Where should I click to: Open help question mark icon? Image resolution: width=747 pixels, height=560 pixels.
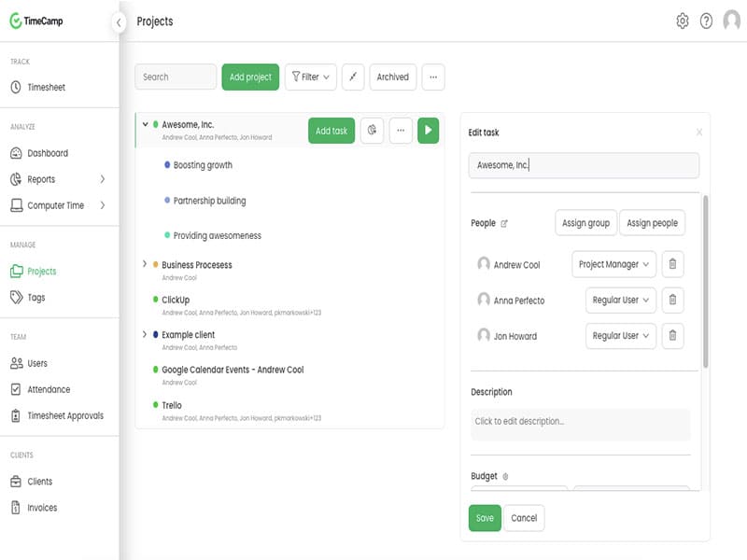(x=706, y=21)
